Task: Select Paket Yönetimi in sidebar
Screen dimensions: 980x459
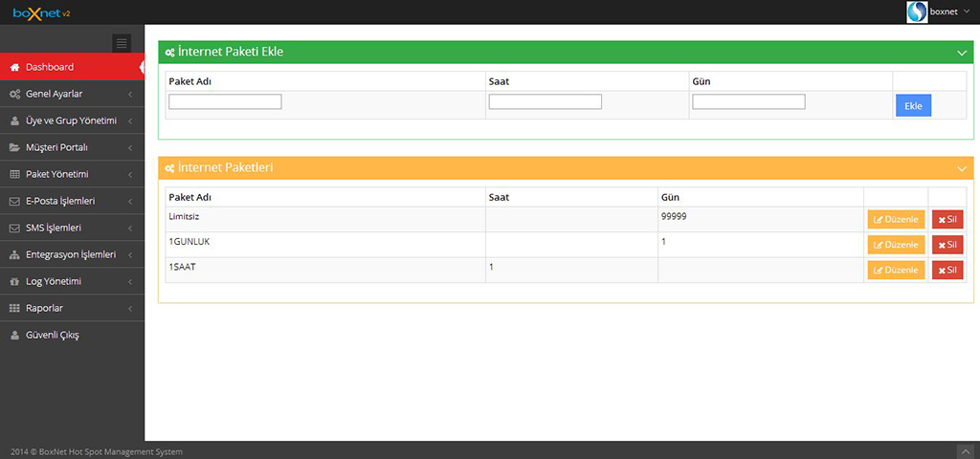Action: (72, 174)
